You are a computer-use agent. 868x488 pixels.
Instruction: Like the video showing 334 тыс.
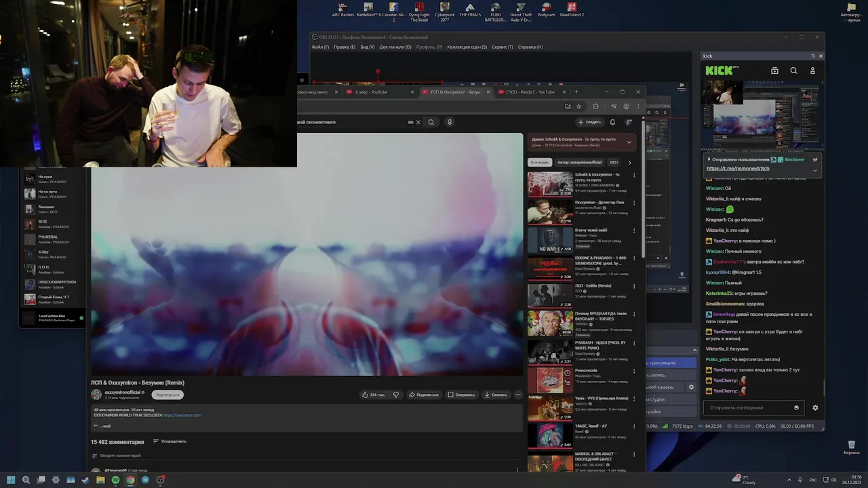coord(374,394)
